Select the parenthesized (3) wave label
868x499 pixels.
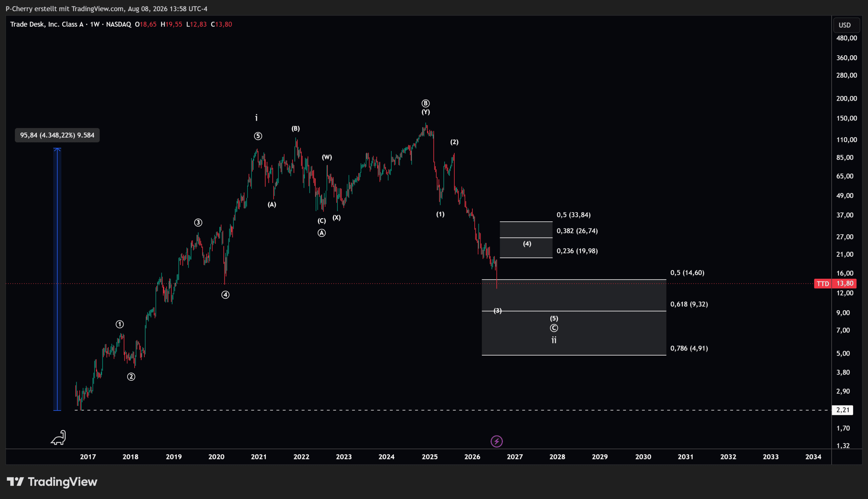(x=497, y=311)
